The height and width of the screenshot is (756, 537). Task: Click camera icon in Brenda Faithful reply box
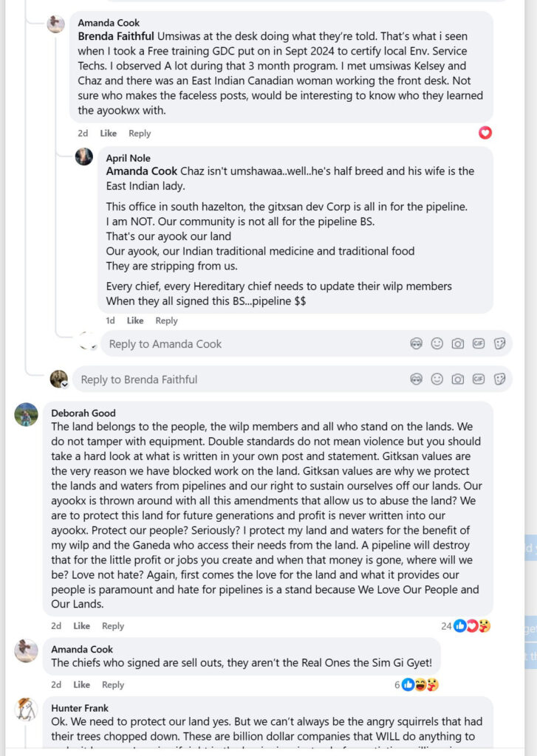pos(458,379)
